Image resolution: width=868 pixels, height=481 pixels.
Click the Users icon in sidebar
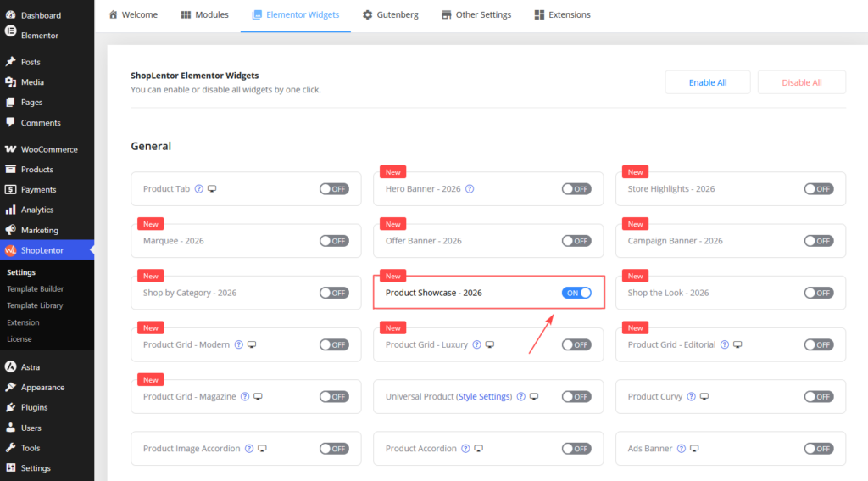pos(10,428)
